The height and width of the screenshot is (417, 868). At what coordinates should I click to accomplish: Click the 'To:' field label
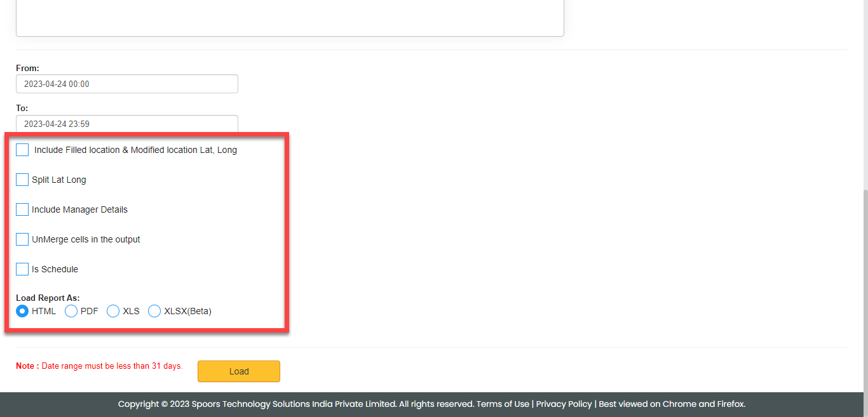point(22,109)
